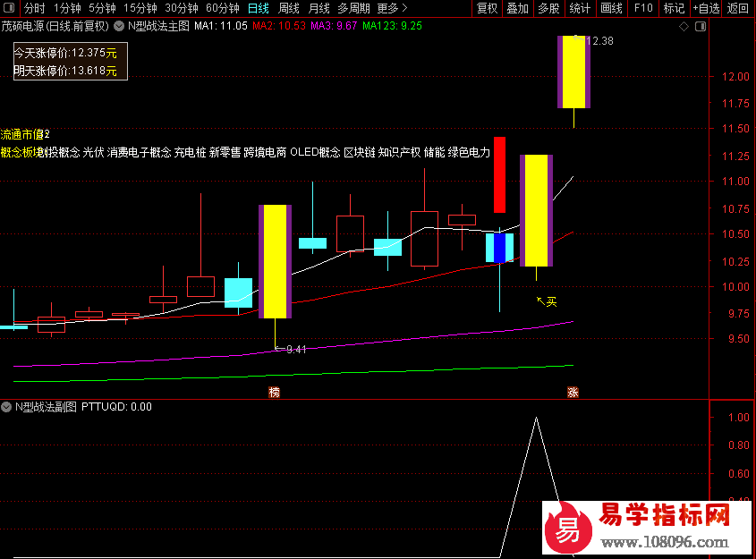Click the 返回 back button
This screenshot has width=756, height=559.
pyautogui.click(x=738, y=8)
